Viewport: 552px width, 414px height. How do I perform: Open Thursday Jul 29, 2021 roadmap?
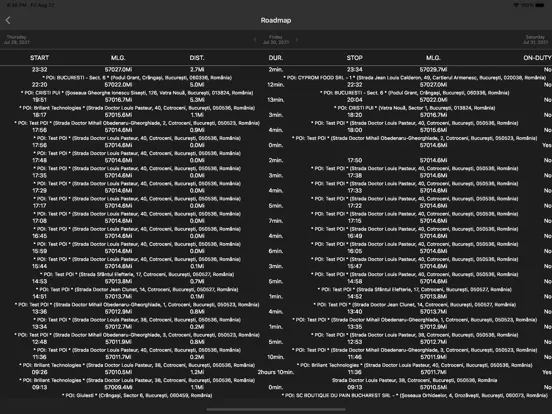point(17,39)
